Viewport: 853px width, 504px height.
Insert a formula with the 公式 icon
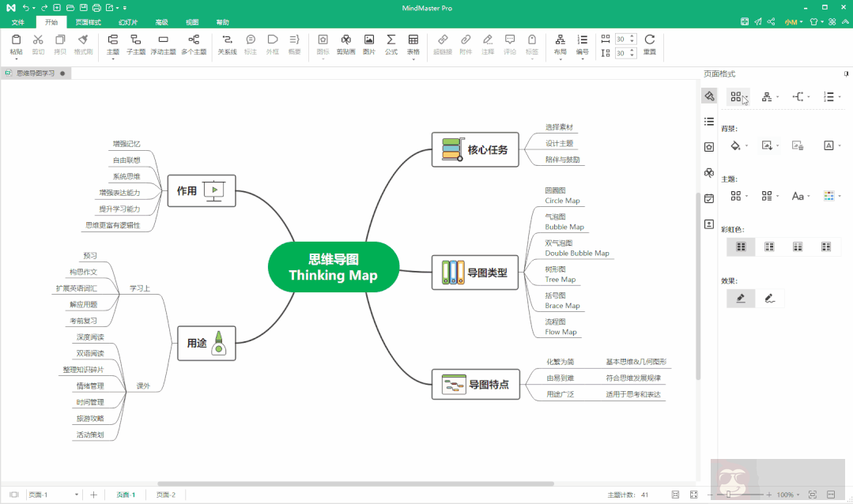[x=391, y=46]
